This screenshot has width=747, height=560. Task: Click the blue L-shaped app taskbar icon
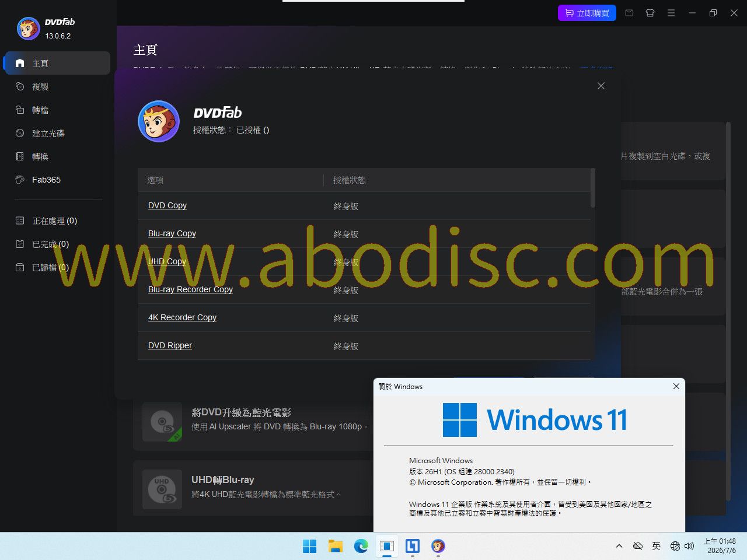(413, 546)
